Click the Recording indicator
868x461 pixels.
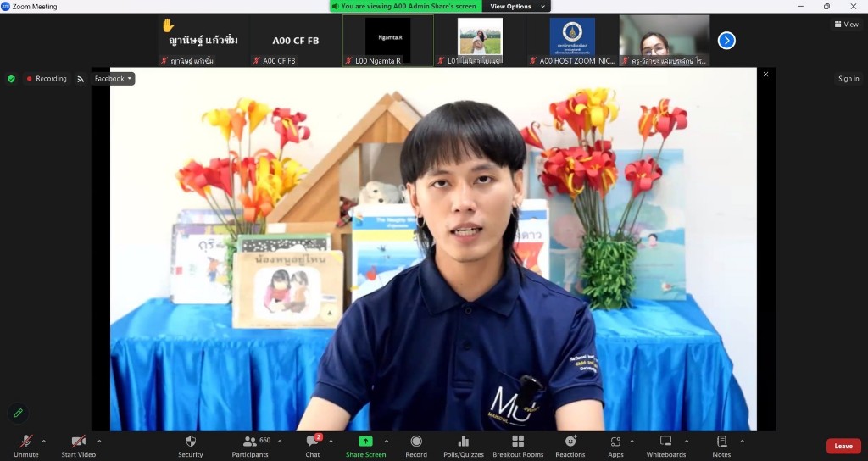(47, 79)
